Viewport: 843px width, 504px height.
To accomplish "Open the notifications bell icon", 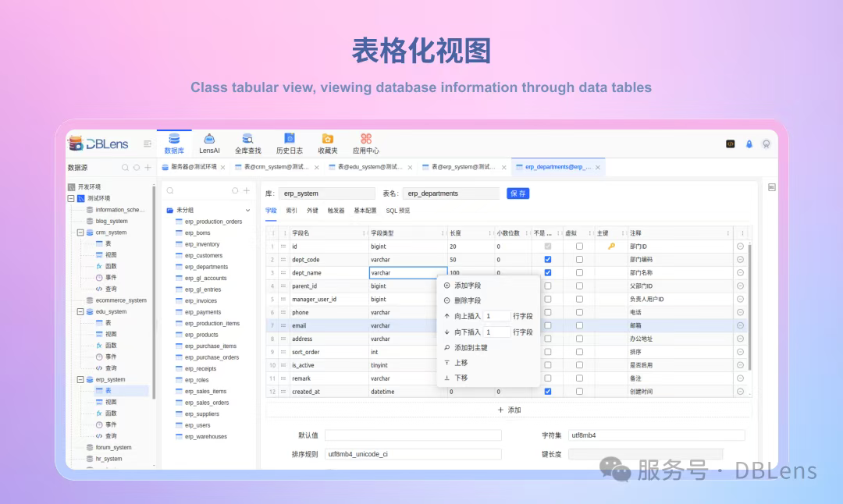I will pos(749,144).
